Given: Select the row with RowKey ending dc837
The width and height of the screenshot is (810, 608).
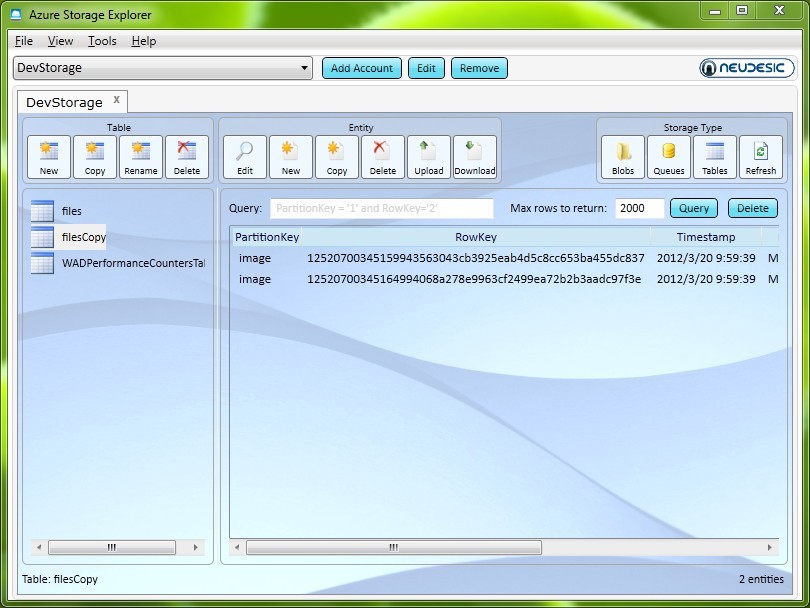Looking at the screenshot, I should pyautogui.click(x=505, y=258).
